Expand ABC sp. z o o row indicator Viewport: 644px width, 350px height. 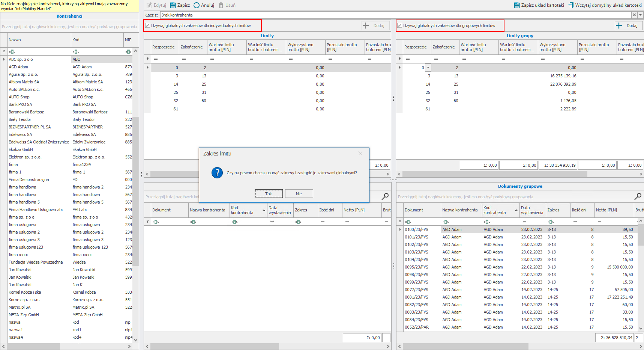[4, 59]
